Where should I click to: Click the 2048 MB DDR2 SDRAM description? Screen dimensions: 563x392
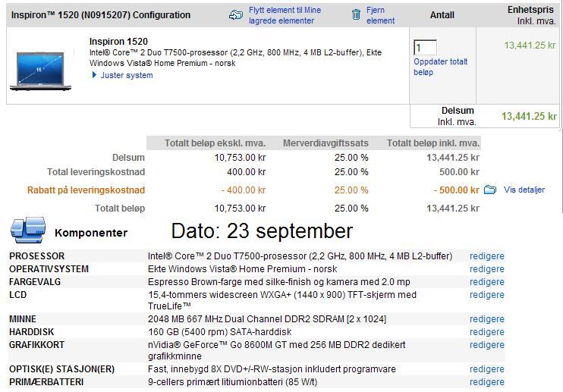click(x=267, y=319)
